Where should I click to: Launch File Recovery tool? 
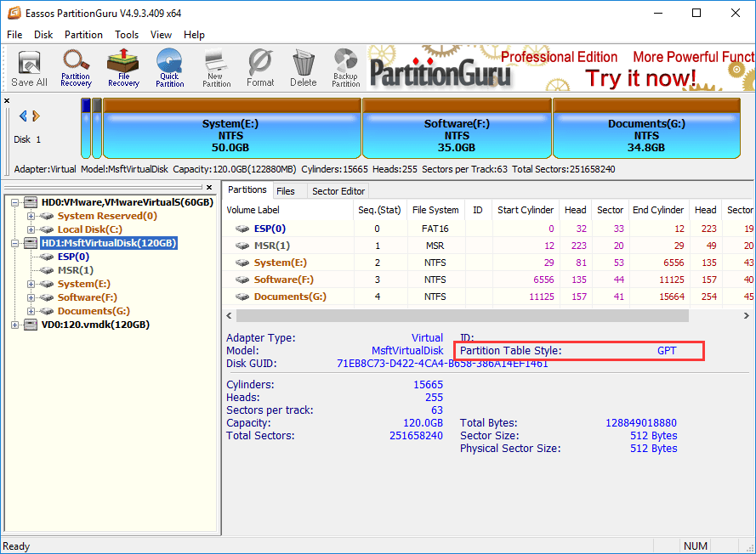tap(123, 69)
